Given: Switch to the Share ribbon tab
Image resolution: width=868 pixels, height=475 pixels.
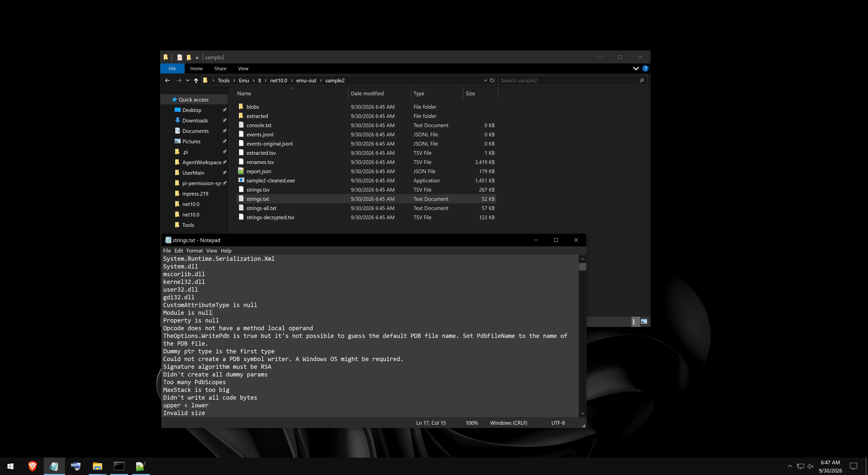Looking at the screenshot, I should tap(220, 68).
